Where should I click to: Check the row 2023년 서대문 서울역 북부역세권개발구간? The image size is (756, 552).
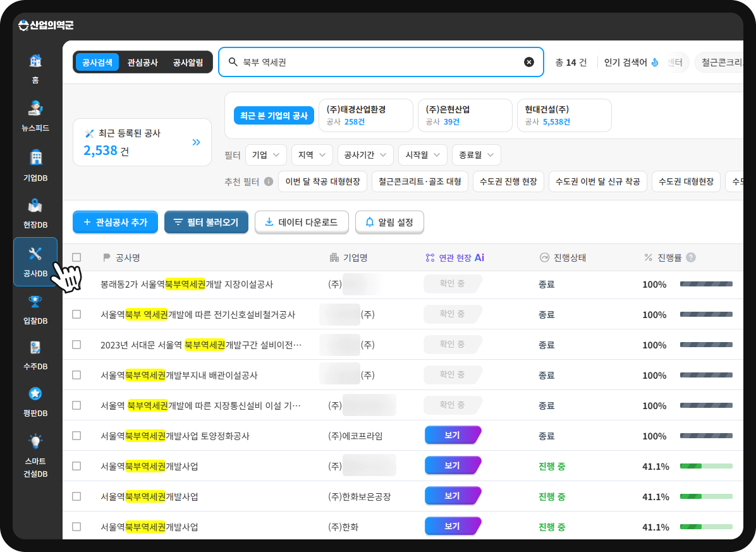76,345
